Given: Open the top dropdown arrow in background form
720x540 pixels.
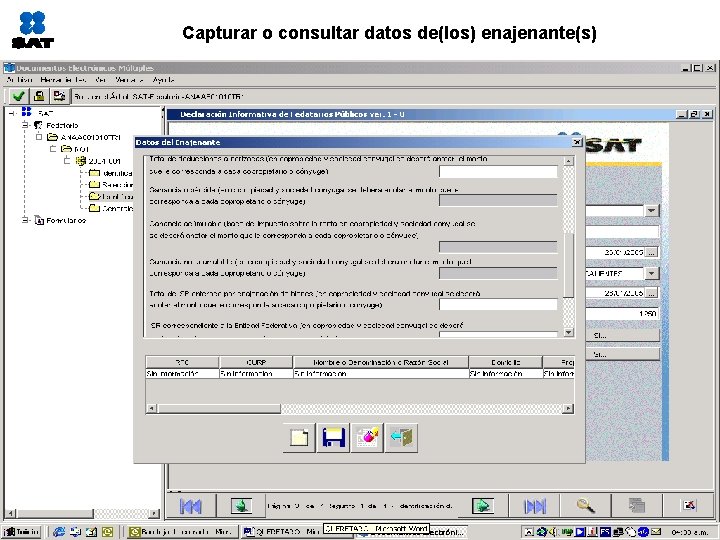Looking at the screenshot, I should point(652,211).
